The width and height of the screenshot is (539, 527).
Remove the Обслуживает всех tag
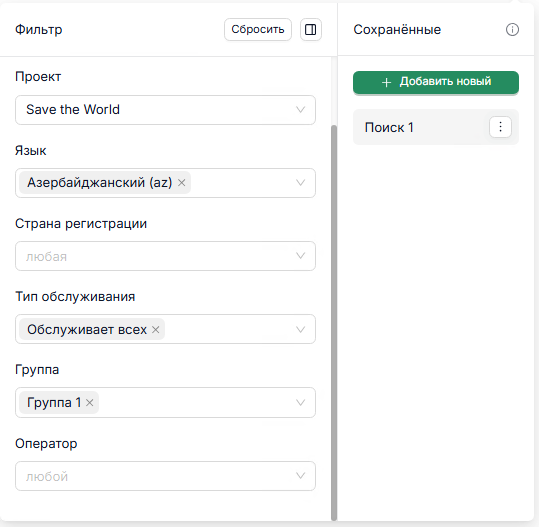tap(156, 330)
